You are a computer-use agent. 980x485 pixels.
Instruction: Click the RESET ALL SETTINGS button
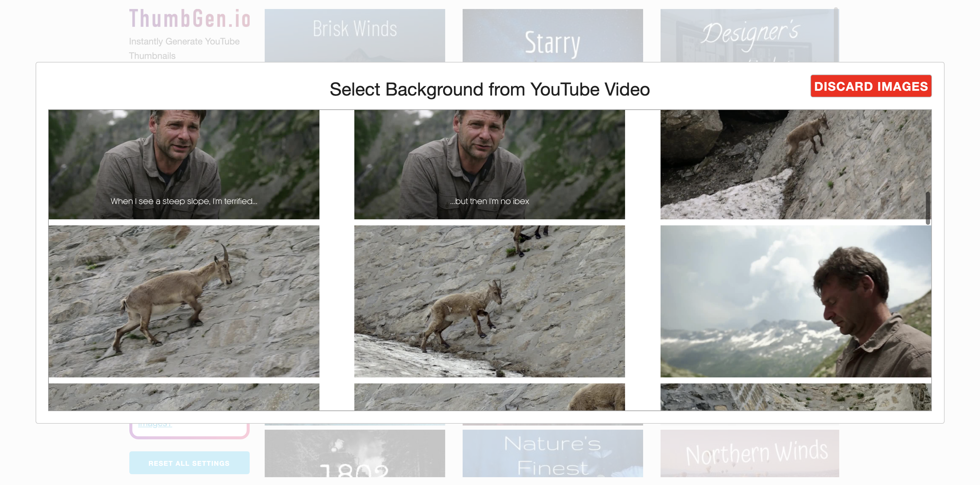click(x=189, y=463)
